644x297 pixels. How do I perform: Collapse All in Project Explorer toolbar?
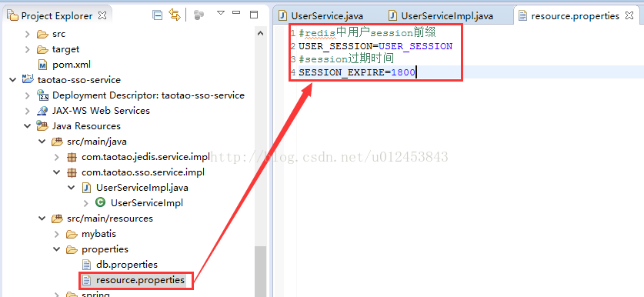tap(157, 15)
